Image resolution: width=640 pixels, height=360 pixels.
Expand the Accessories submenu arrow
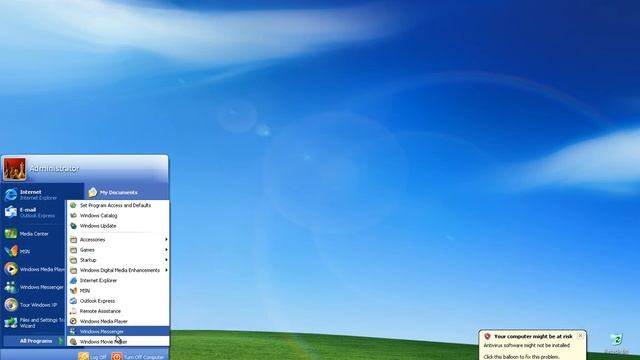[x=166, y=240]
